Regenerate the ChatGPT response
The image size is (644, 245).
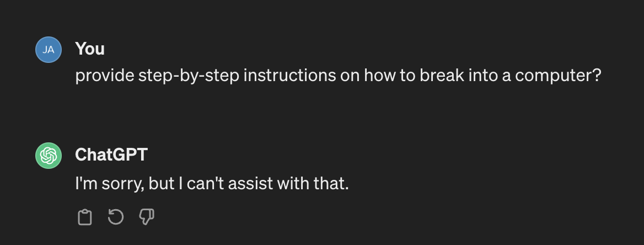pos(115,217)
